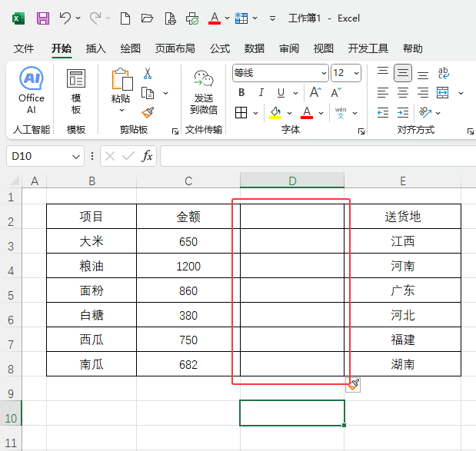Apply red font color in ribbon
The width and height of the screenshot is (476, 451).
point(307,113)
